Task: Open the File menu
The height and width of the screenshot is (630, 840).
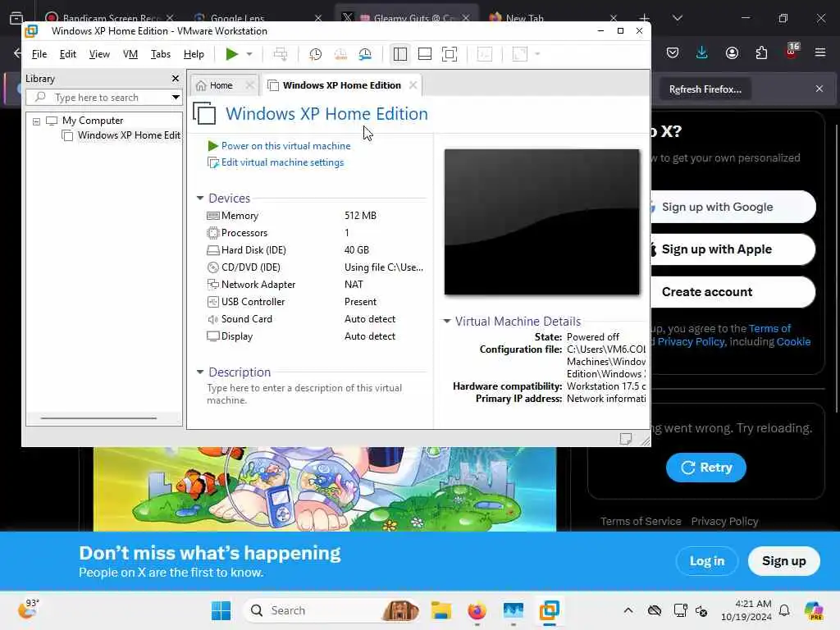Action: coord(39,54)
